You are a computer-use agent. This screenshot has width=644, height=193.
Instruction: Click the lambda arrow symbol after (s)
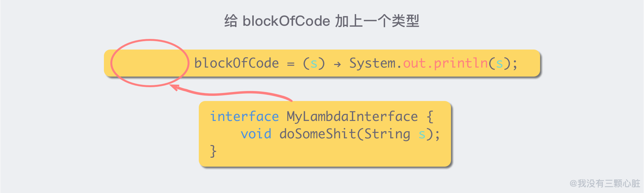pos(337,64)
